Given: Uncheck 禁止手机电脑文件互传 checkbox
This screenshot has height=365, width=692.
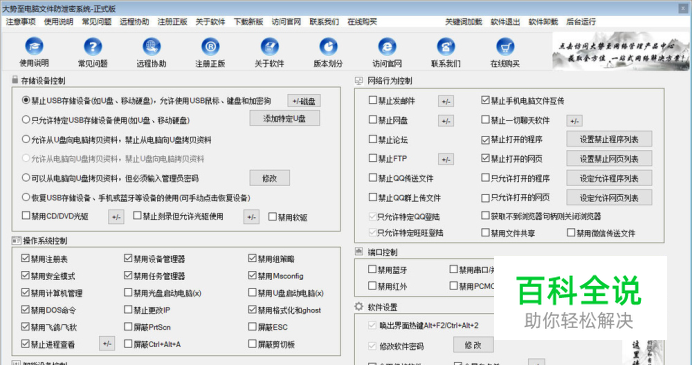Looking at the screenshot, I should click(485, 100).
